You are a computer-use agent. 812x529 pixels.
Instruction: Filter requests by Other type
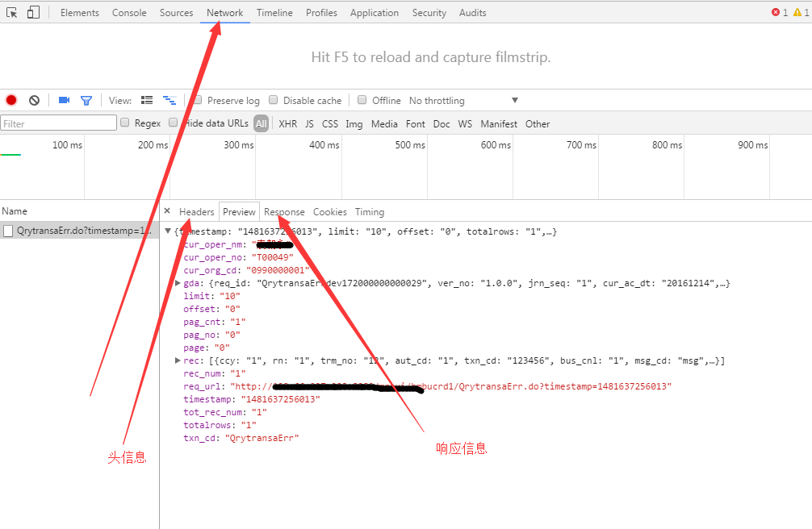coord(538,123)
